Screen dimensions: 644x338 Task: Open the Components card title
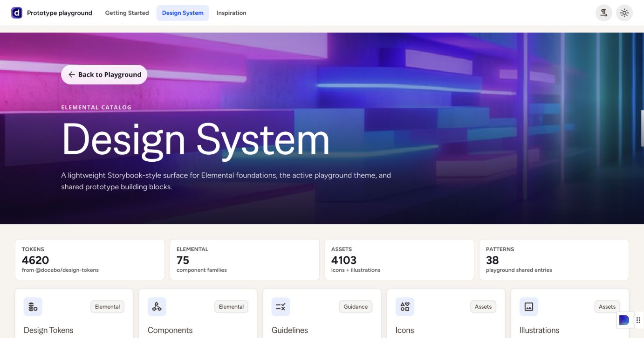coord(170,330)
